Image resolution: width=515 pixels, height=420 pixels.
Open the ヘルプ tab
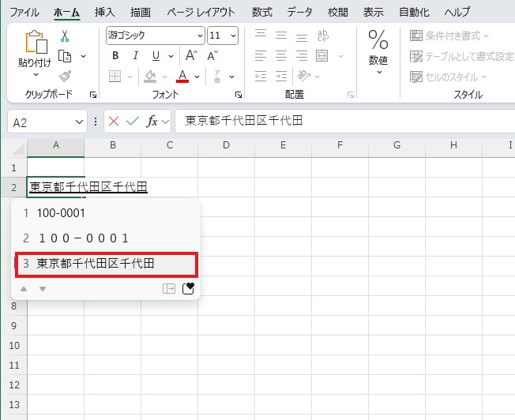point(457,12)
